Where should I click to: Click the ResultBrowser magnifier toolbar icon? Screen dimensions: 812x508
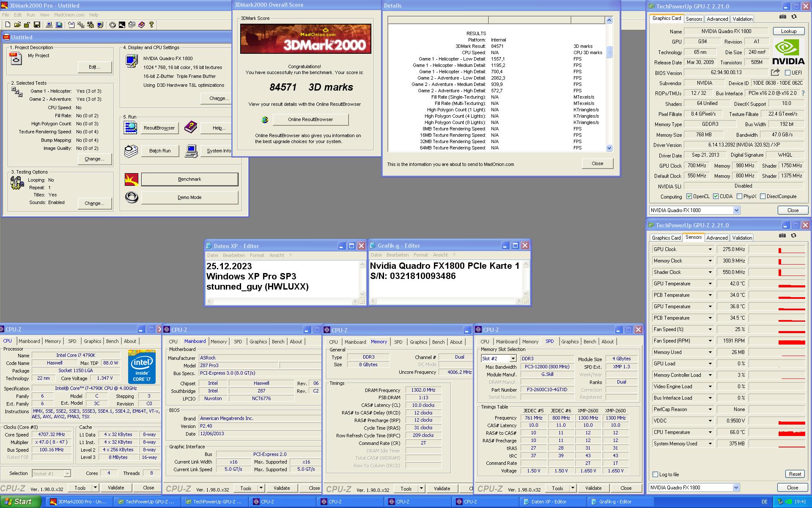[59, 25]
